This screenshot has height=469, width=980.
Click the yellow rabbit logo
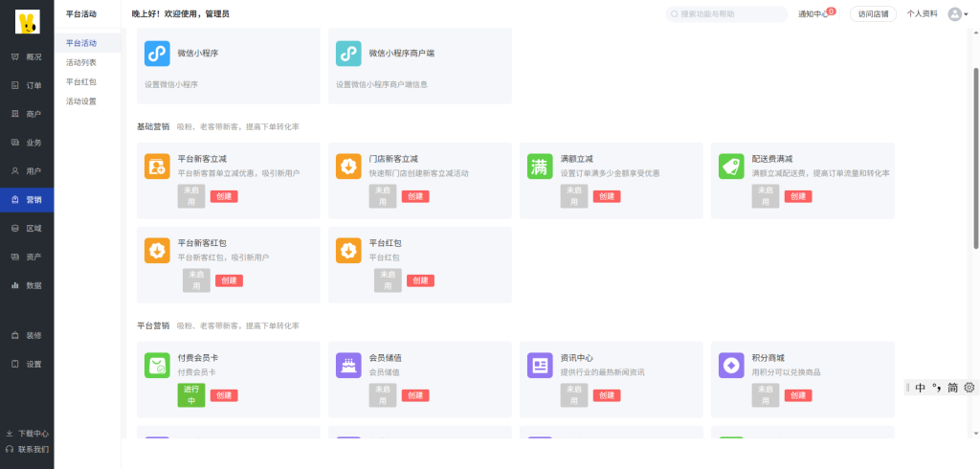pyautogui.click(x=27, y=22)
